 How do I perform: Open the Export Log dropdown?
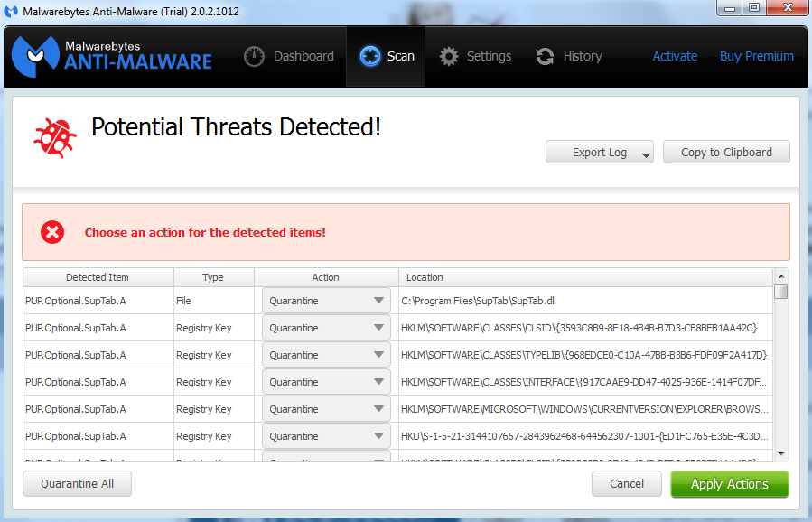pos(600,153)
